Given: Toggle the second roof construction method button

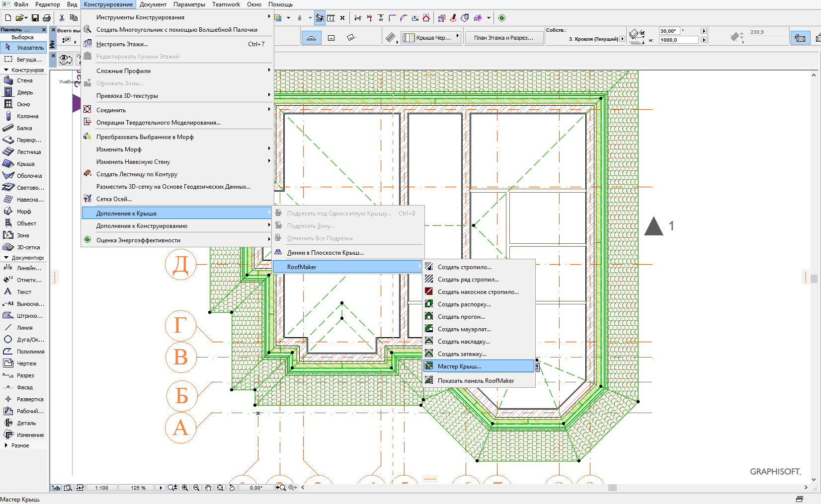Looking at the screenshot, I should coord(331,38).
